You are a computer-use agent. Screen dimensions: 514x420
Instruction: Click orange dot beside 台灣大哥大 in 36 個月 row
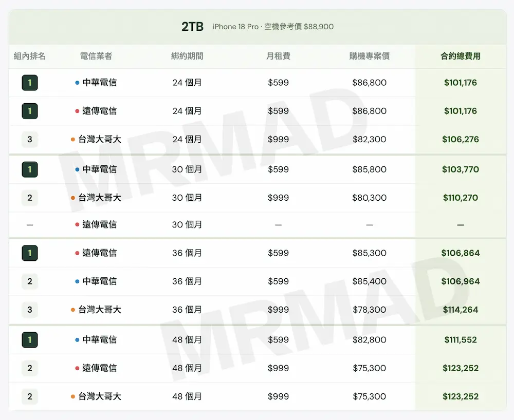(73, 310)
